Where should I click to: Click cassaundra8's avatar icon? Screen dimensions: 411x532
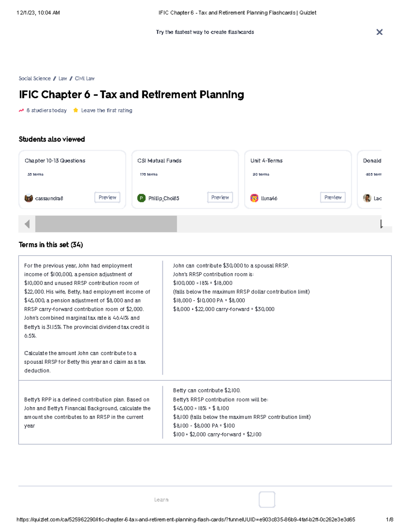(x=29, y=198)
